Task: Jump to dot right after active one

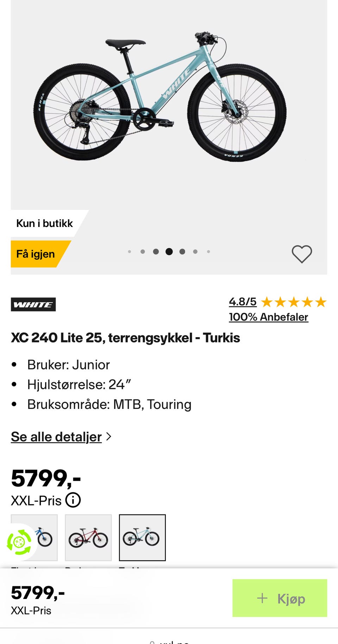Action: pyautogui.click(x=182, y=252)
